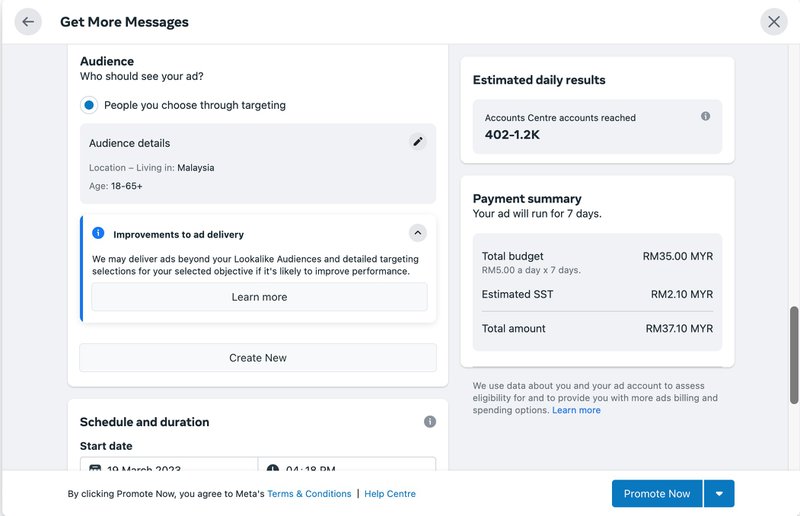The width and height of the screenshot is (800, 516).
Task: Open info icon for Accounts Centre accounts reached
Action: point(705,117)
